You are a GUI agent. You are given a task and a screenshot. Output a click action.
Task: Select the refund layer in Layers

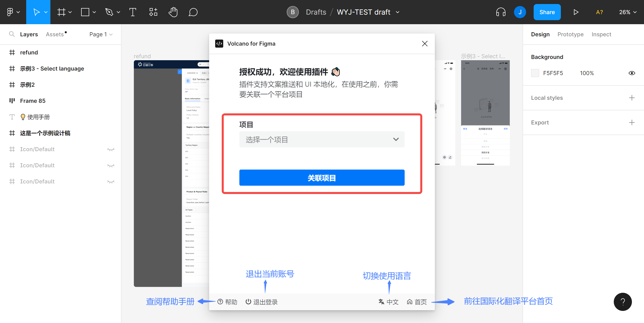pyautogui.click(x=29, y=52)
